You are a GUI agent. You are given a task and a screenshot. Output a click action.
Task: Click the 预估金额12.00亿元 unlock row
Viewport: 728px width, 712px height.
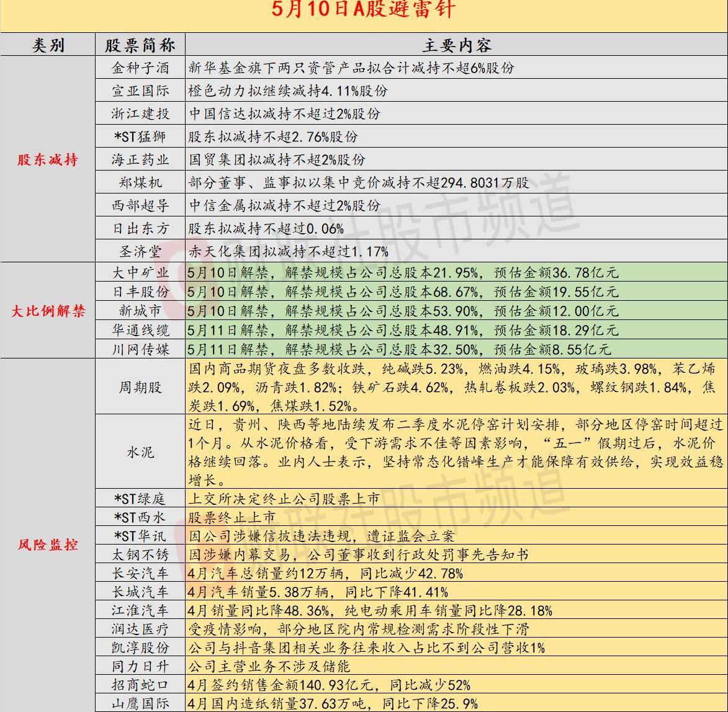pyautogui.click(x=456, y=310)
